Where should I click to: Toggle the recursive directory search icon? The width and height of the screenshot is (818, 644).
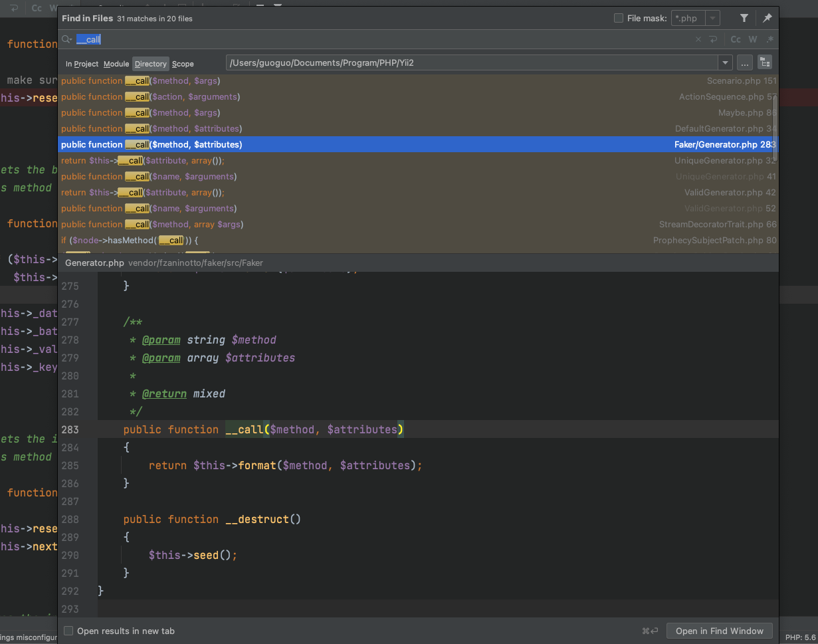[x=765, y=63]
